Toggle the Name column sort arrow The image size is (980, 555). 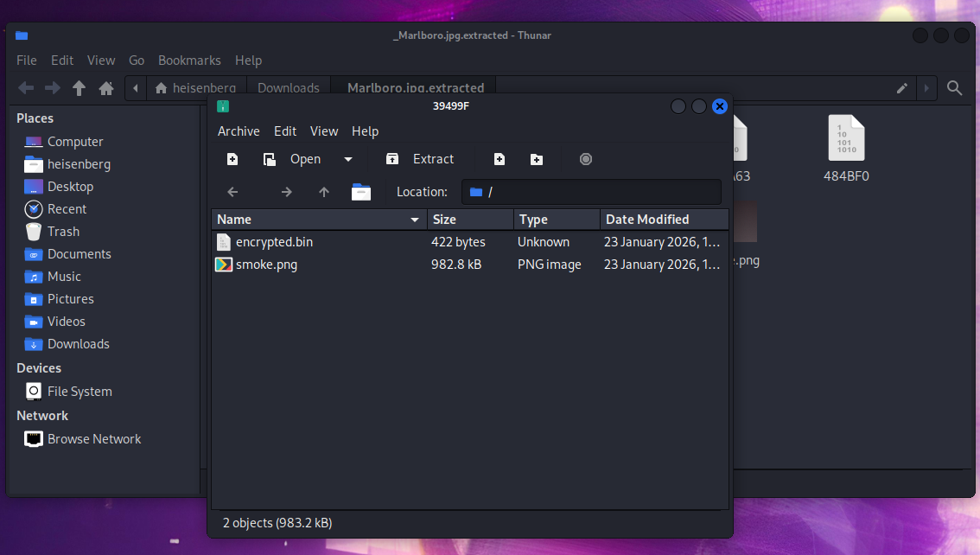[x=416, y=220]
